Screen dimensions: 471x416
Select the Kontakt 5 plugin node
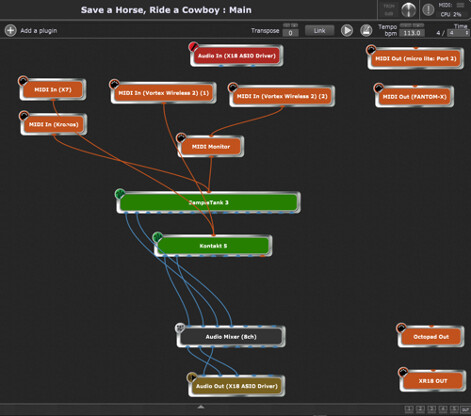[213, 246]
